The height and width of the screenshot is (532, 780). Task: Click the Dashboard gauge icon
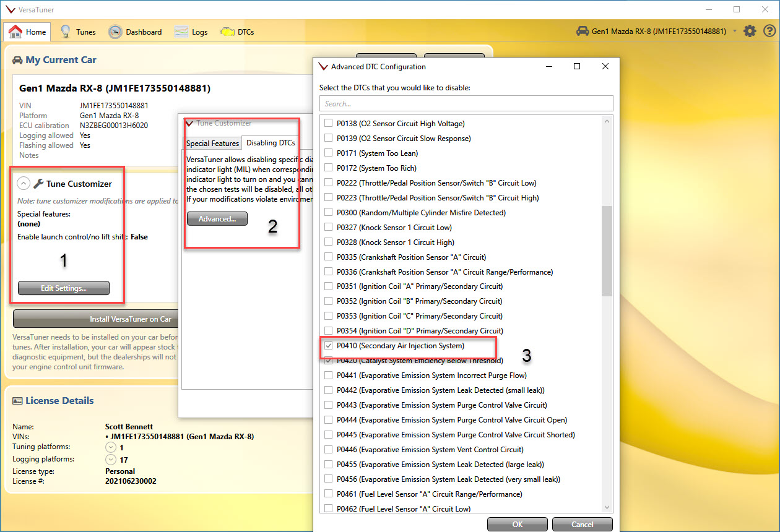[x=115, y=32]
